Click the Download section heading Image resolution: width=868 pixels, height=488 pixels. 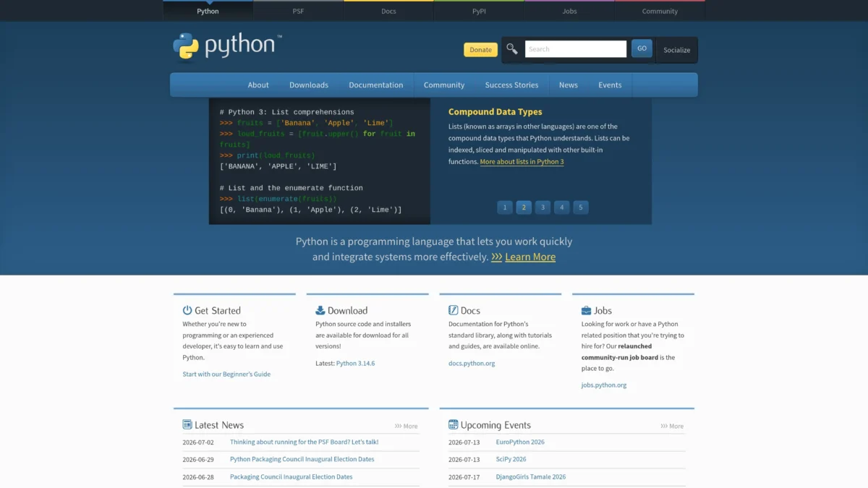tap(347, 310)
